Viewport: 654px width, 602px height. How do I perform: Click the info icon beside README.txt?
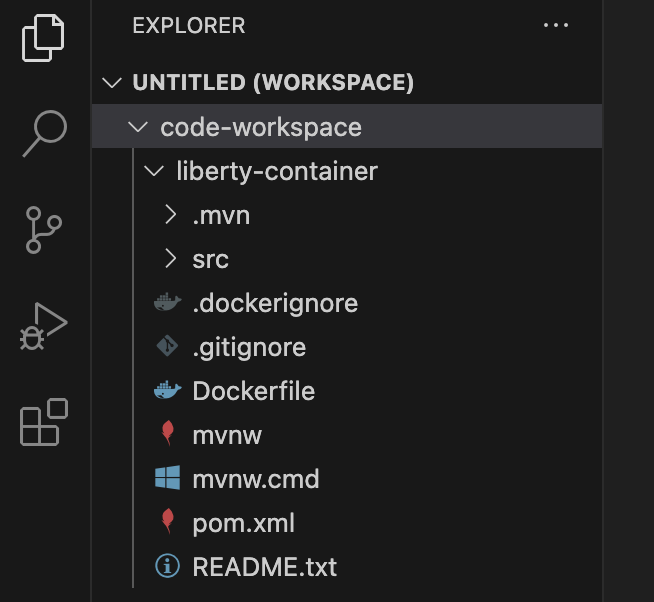click(168, 567)
